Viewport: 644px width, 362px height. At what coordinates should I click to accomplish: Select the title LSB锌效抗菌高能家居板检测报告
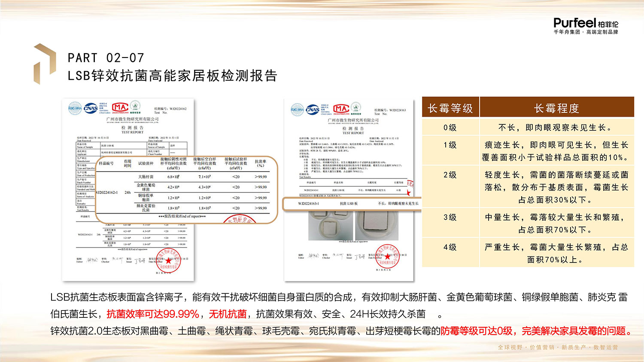click(173, 76)
